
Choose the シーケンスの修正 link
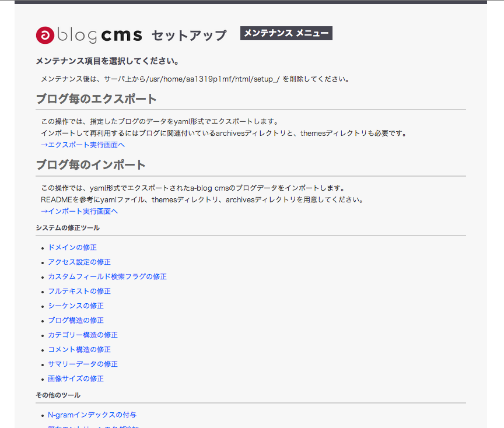point(76,306)
